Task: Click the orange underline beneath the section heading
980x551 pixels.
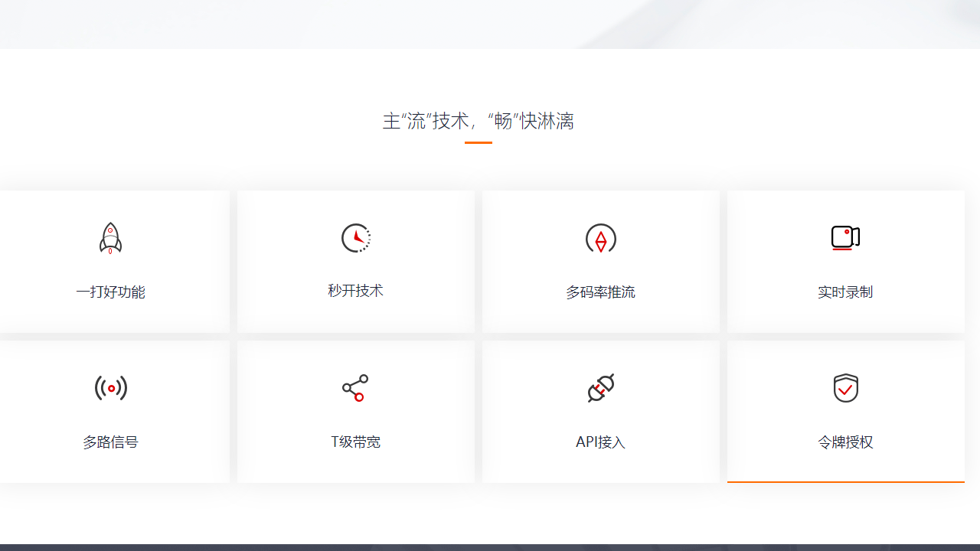Action: 479,142
